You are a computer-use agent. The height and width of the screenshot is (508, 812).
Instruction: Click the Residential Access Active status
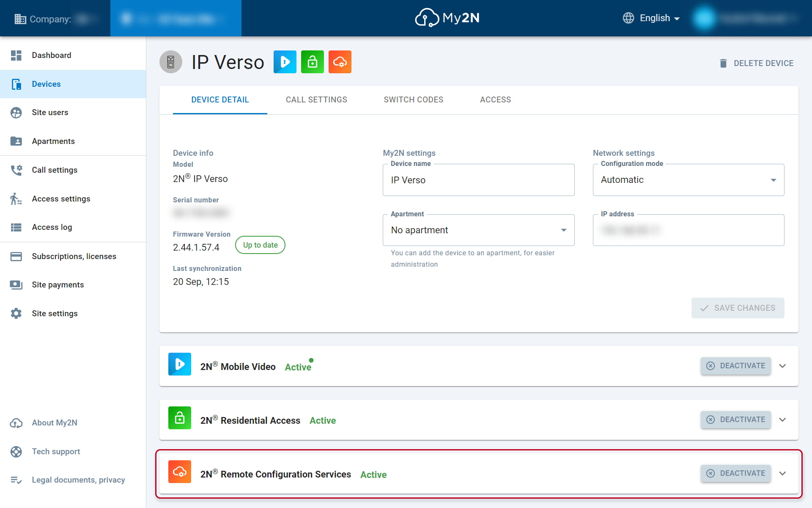(x=323, y=420)
